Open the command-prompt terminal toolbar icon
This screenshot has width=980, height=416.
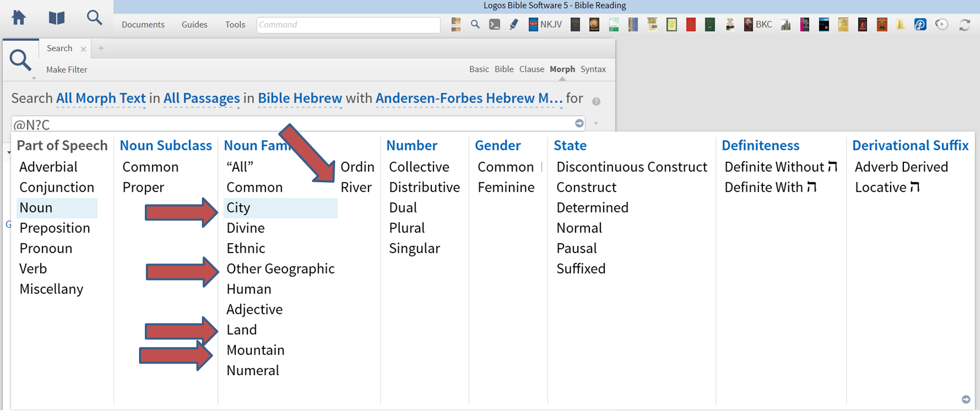pyautogui.click(x=494, y=24)
